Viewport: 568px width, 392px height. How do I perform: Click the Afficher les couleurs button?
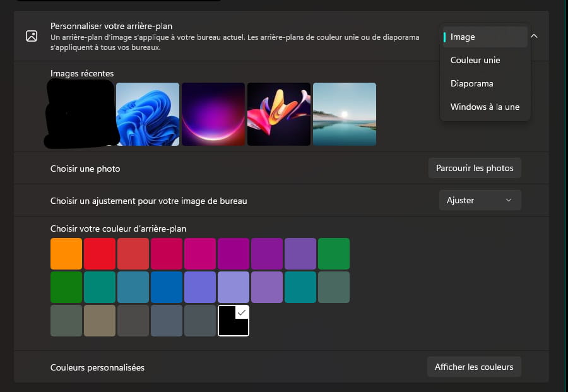[474, 367]
